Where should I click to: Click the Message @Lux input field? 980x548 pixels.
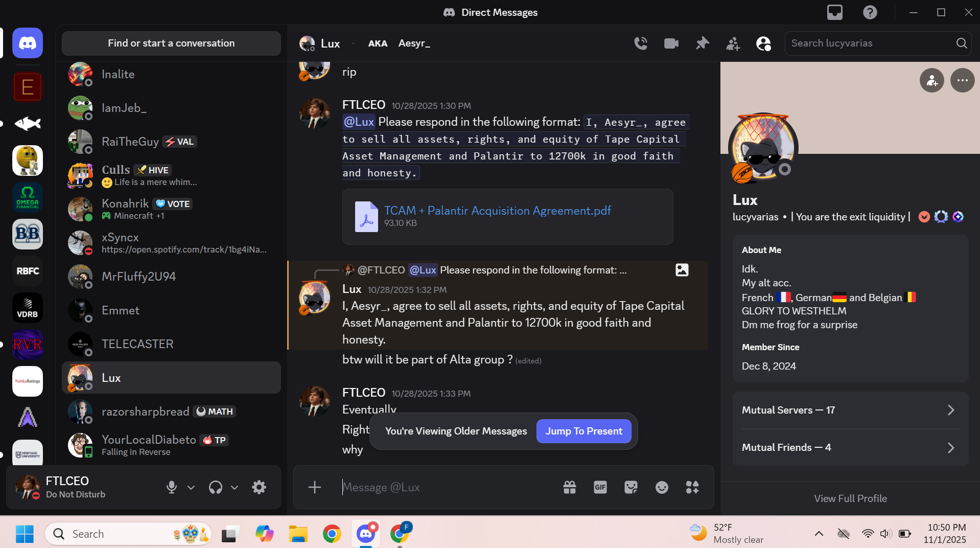coord(445,487)
